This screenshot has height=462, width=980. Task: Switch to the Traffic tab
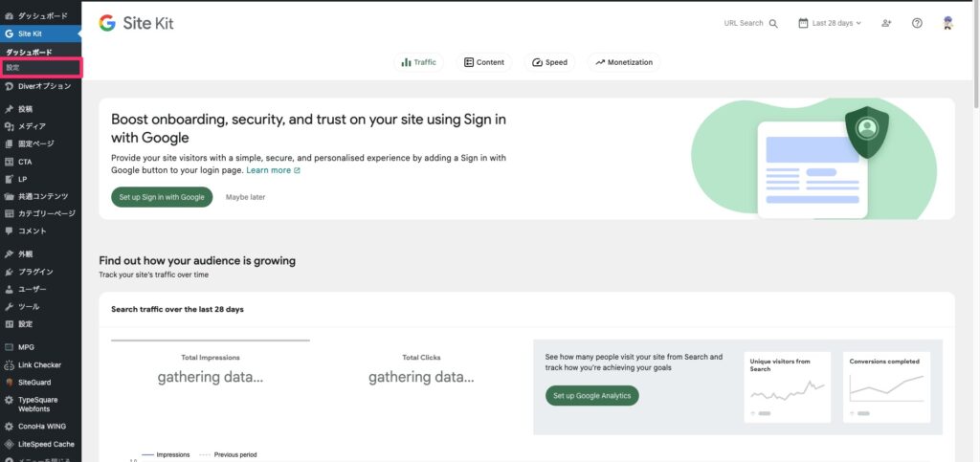419,62
